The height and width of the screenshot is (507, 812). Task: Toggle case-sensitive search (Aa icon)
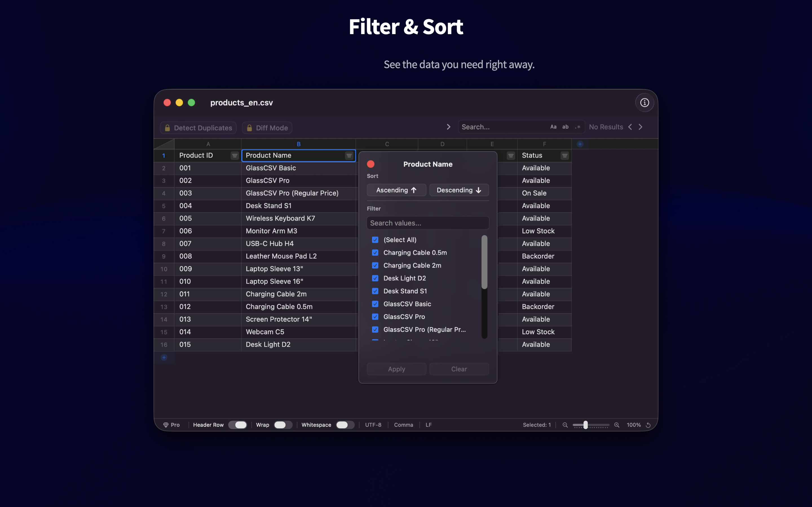553,127
